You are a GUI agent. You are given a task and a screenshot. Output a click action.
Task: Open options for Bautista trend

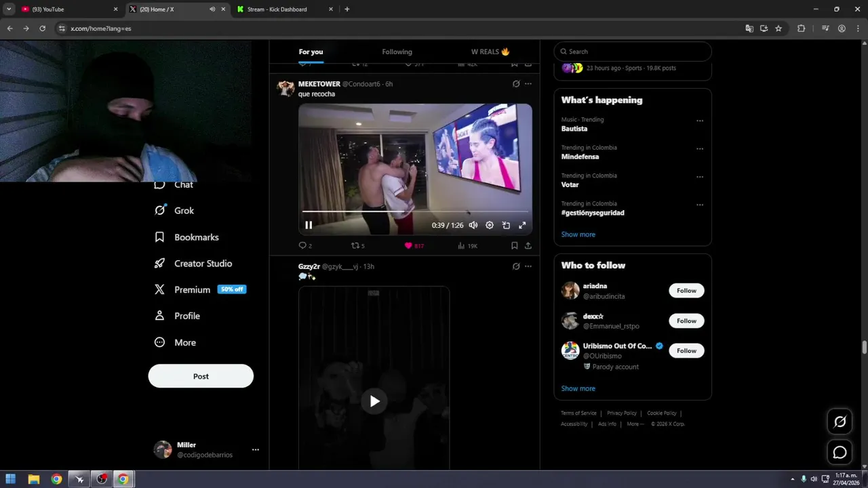coord(700,121)
